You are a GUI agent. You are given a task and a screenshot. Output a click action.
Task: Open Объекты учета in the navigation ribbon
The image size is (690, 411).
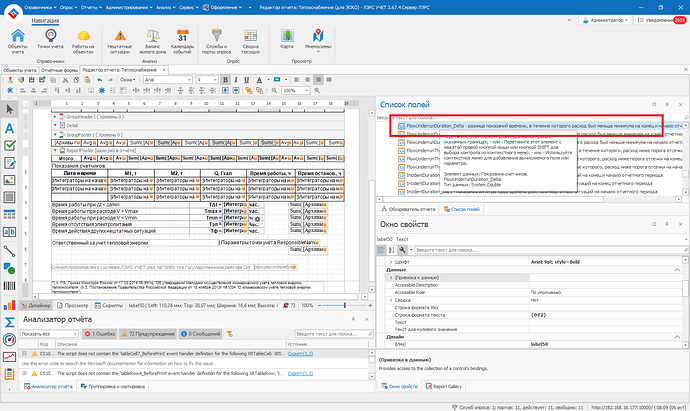pos(18,41)
